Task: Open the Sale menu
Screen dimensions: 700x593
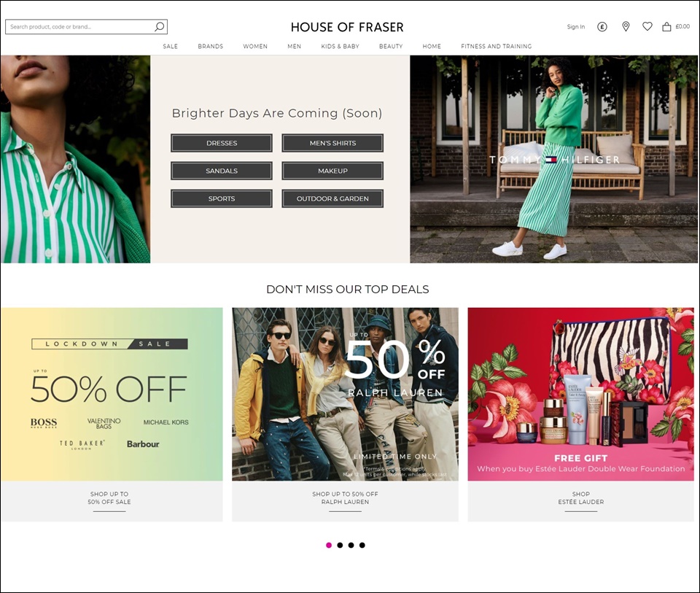Action: [x=170, y=47]
